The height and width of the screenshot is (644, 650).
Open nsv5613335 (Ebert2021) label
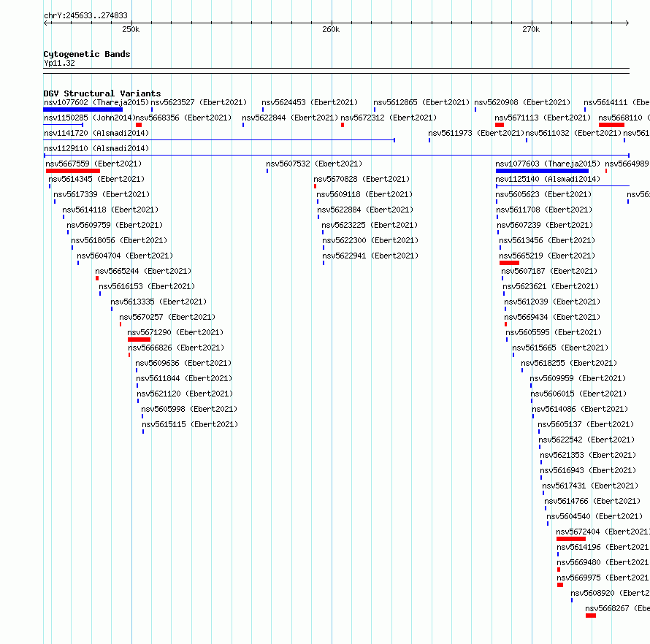tap(158, 302)
